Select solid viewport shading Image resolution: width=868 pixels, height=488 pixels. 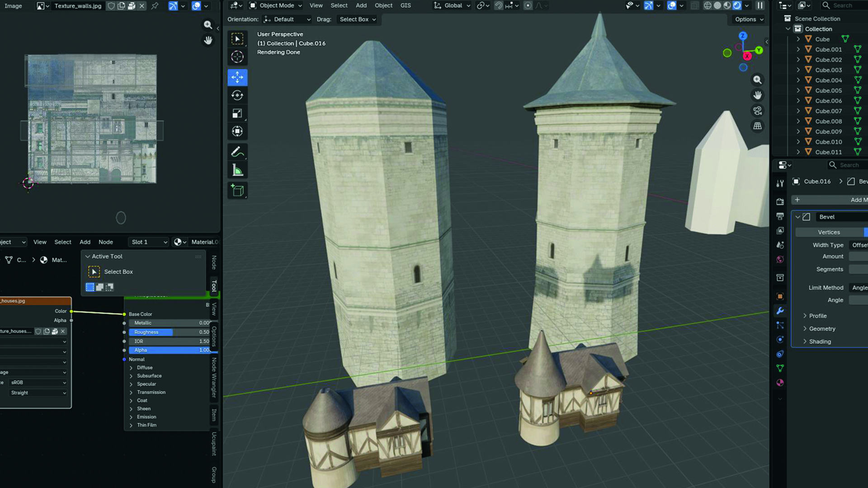tap(717, 5)
